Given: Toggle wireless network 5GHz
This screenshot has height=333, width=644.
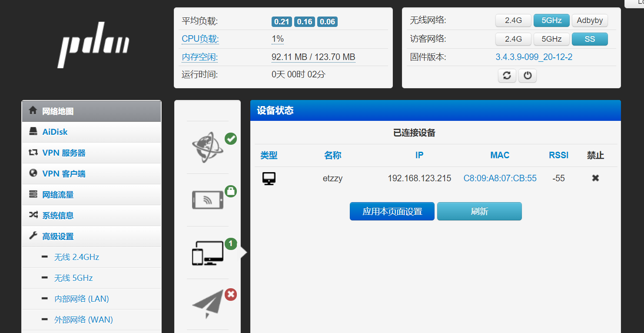Looking at the screenshot, I should pyautogui.click(x=551, y=20).
